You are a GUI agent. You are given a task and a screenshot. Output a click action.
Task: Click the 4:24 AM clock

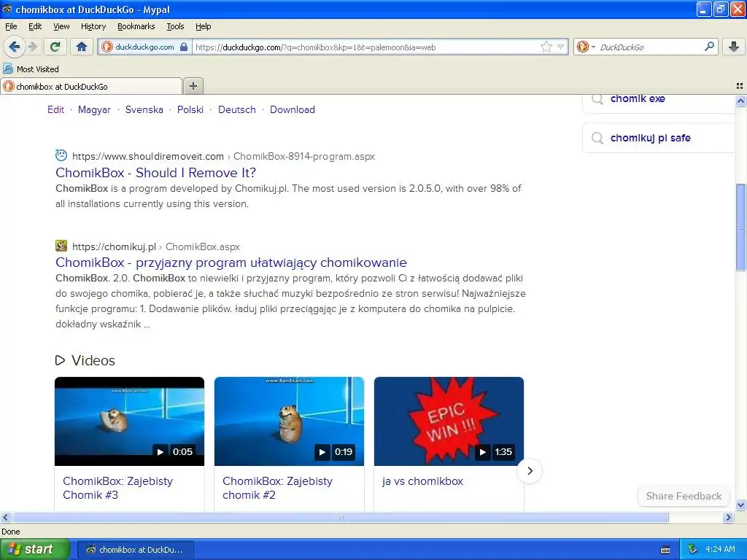click(720, 550)
